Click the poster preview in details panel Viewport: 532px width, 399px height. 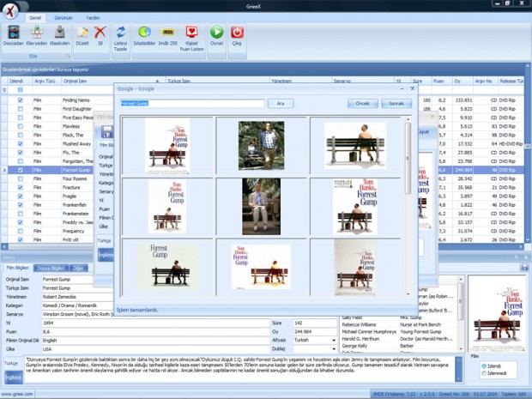coord(497,314)
